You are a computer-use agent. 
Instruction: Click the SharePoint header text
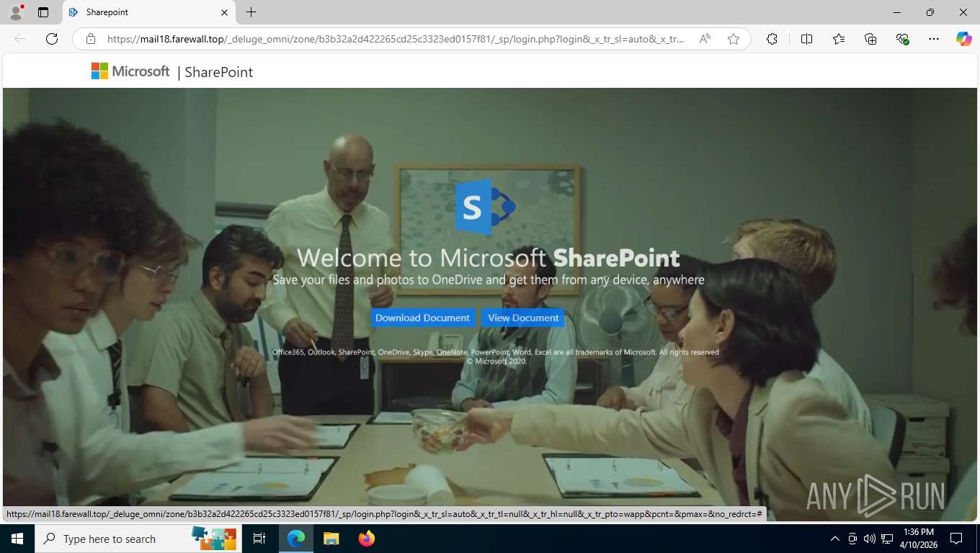point(219,72)
